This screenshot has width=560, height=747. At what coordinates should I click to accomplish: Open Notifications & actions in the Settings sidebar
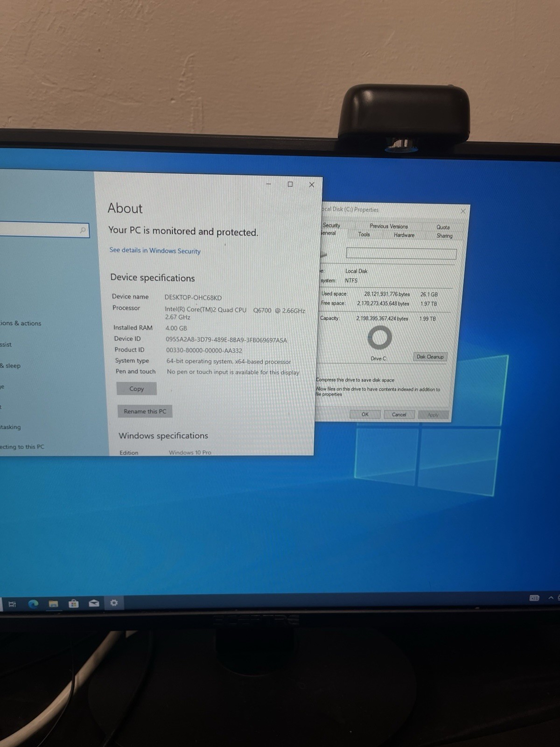tap(21, 323)
